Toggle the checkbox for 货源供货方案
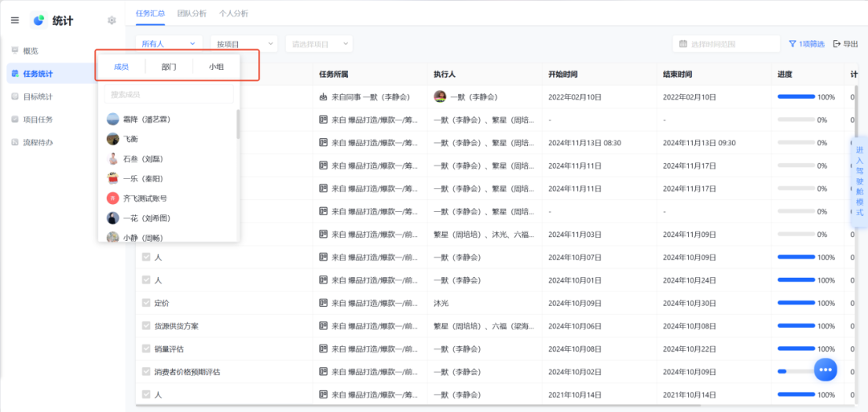The height and width of the screenshot is (412, 868). (x=146, y=326)
